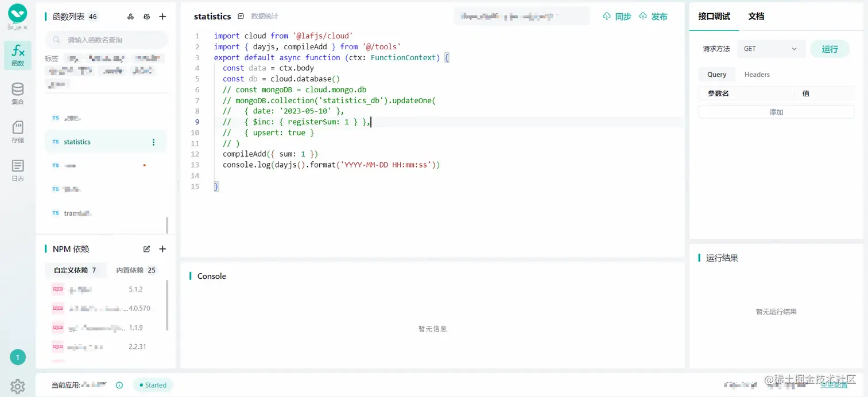Add a new function with the plus icon
The image size is (868, 397).
click(x=162, y=17)
